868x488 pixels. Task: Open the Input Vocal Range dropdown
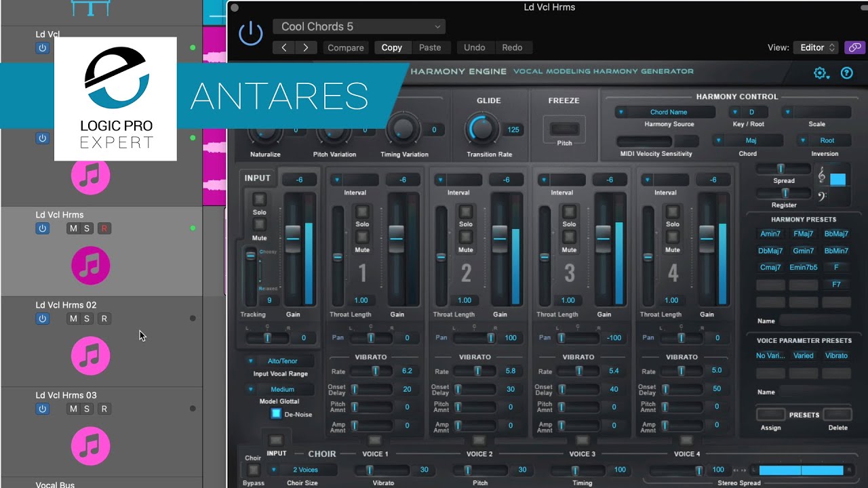(280, 361)
